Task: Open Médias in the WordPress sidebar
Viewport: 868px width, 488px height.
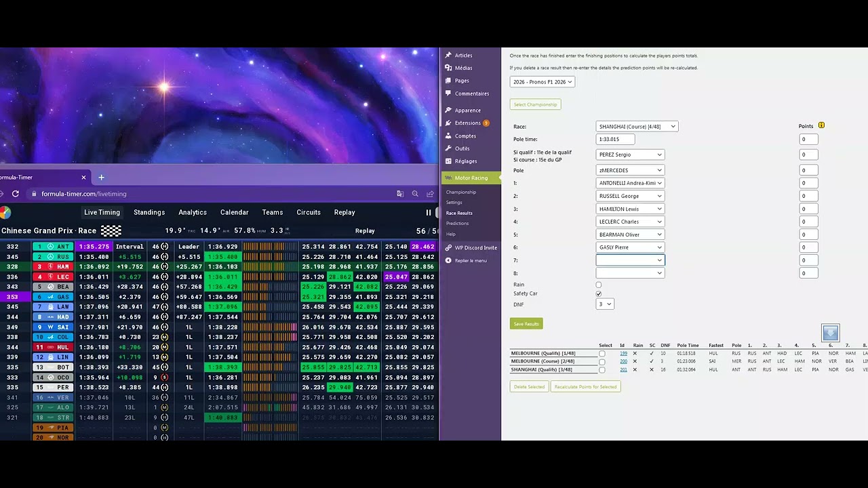Action: click(463, 68)
